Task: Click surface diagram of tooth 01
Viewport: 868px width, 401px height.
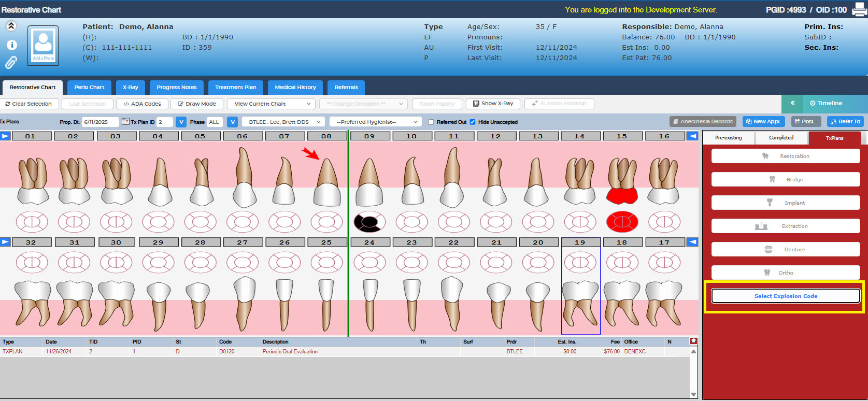Action: [x=32, y=222]
